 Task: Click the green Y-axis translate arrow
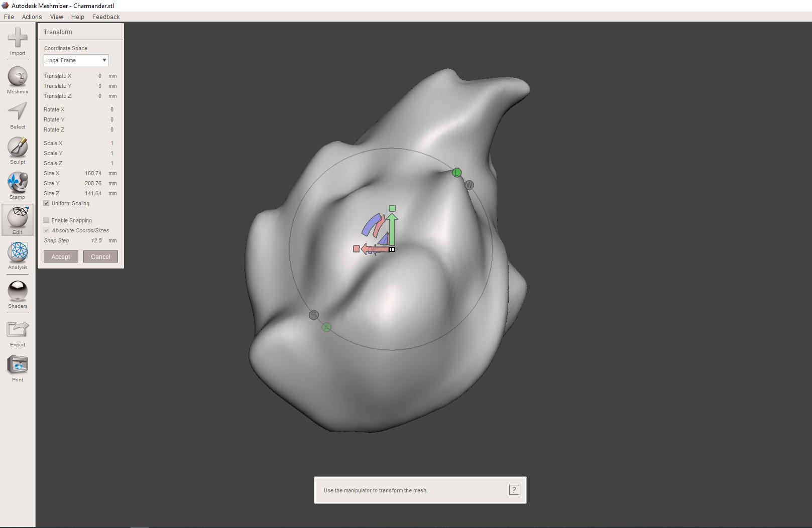[x=392, y=229]
